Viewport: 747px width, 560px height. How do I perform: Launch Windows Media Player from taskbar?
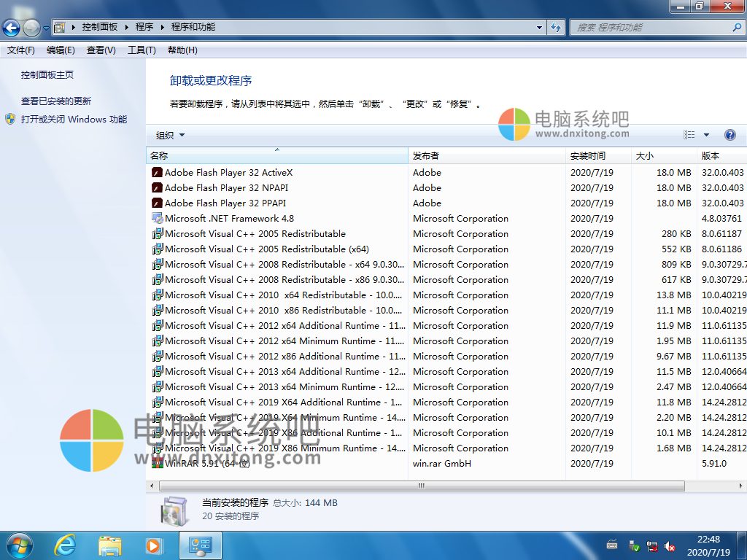(x=154, y=544)
